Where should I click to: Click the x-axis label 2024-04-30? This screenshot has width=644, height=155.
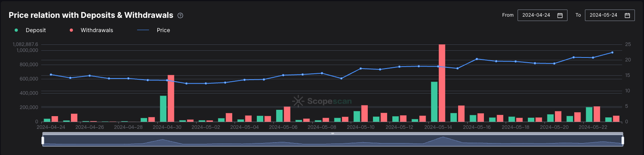[167, 127]
